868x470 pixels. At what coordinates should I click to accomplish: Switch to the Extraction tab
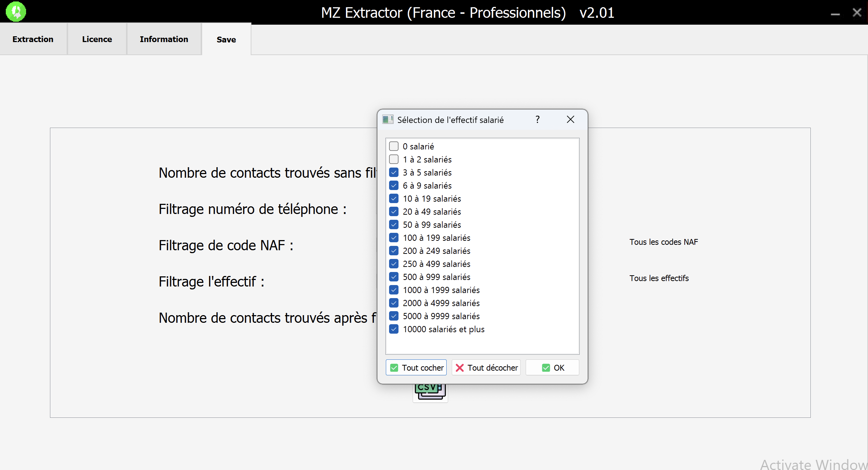(x=33, y=39)
